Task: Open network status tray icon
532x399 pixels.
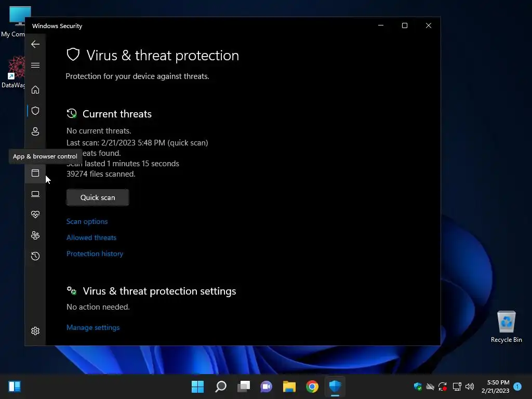Action: (457, 387)
